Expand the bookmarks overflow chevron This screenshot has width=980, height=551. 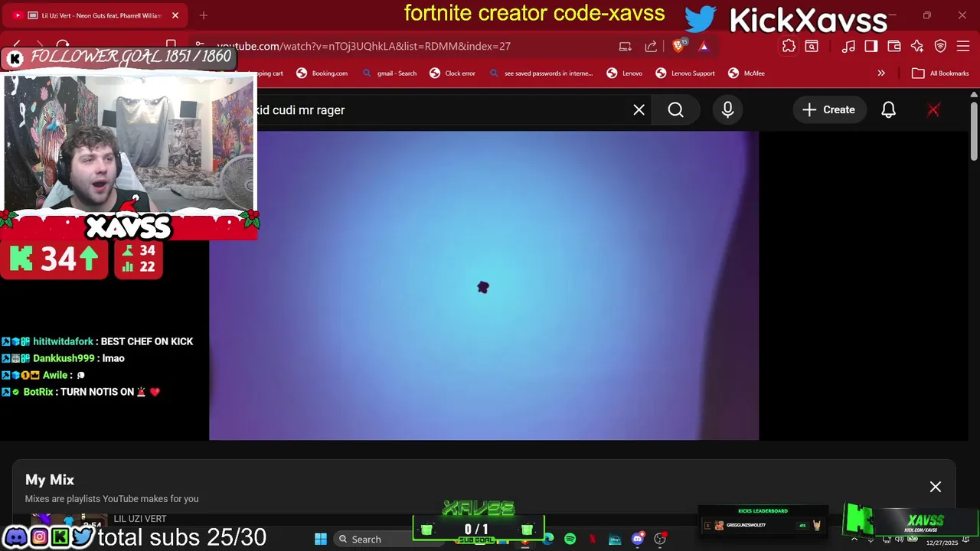point(881,73)
